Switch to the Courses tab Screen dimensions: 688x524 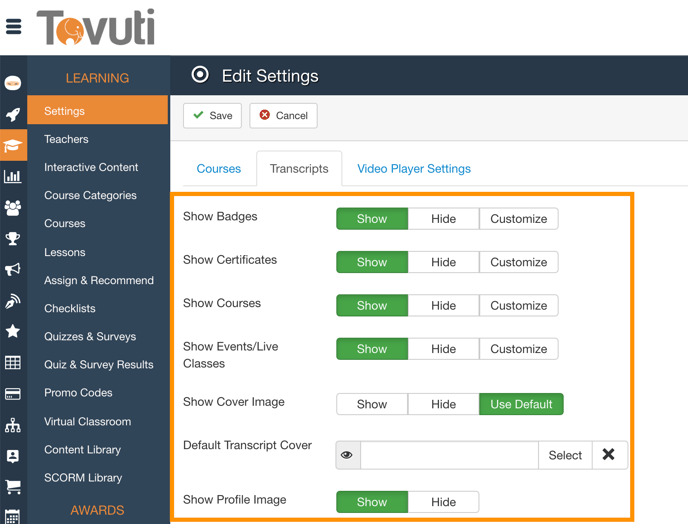click(218, 169)
